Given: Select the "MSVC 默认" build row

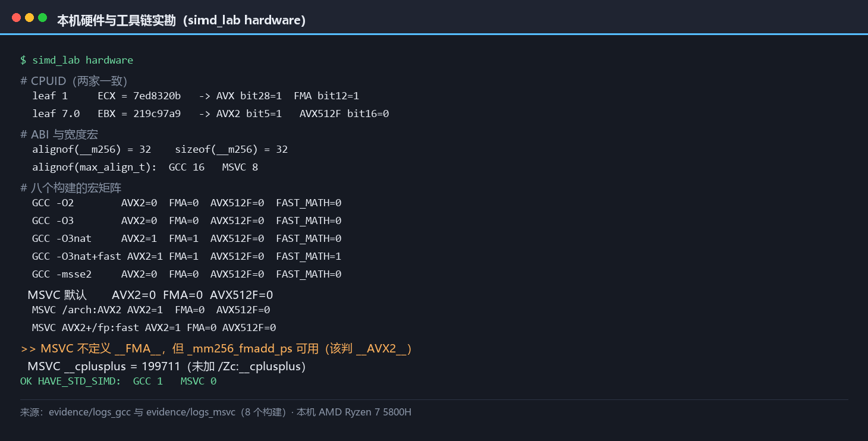Looking at the screenshot, I should click(x=150, y=295).
